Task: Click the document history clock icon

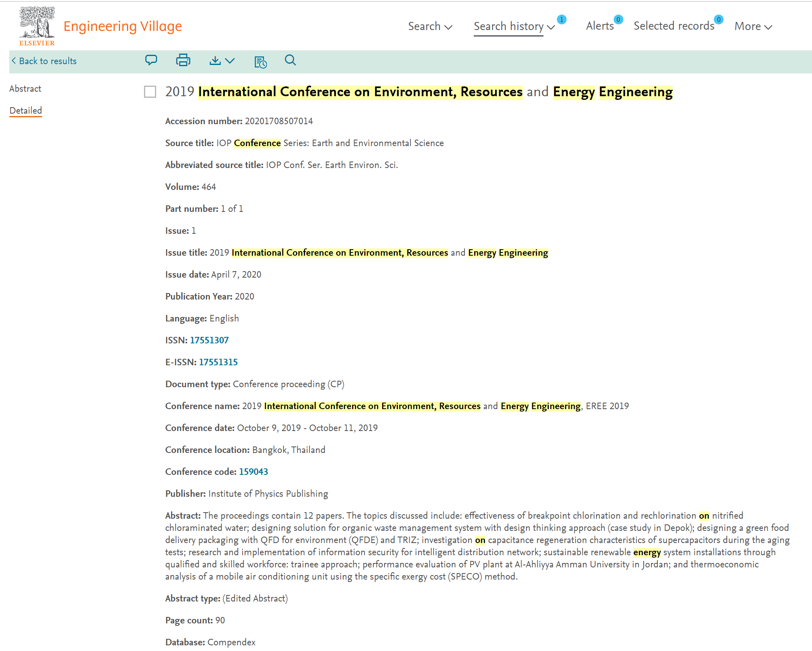Action: 260,62
